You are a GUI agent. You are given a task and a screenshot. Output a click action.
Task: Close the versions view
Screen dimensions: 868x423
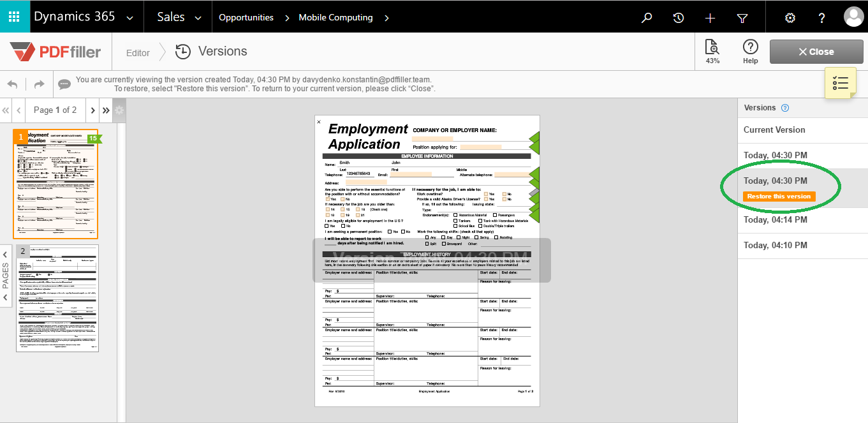(817, 52)
